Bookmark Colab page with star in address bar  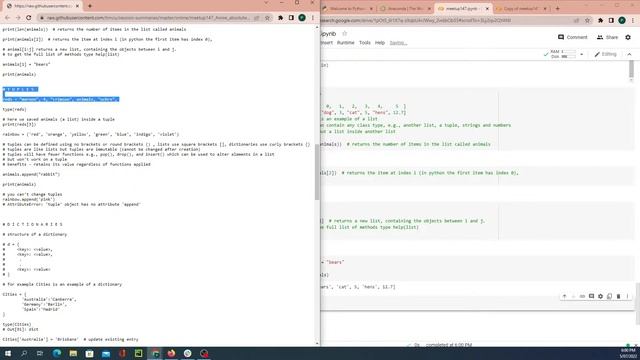[x=588, y=20]
